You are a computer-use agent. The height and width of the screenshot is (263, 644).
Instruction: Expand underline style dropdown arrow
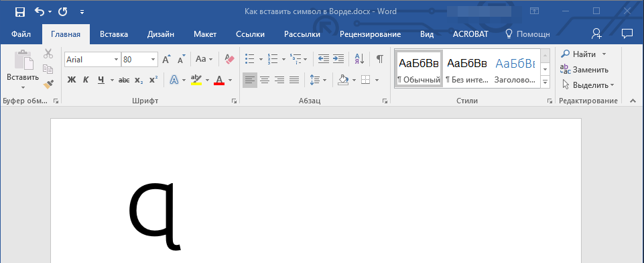point(112,80)
